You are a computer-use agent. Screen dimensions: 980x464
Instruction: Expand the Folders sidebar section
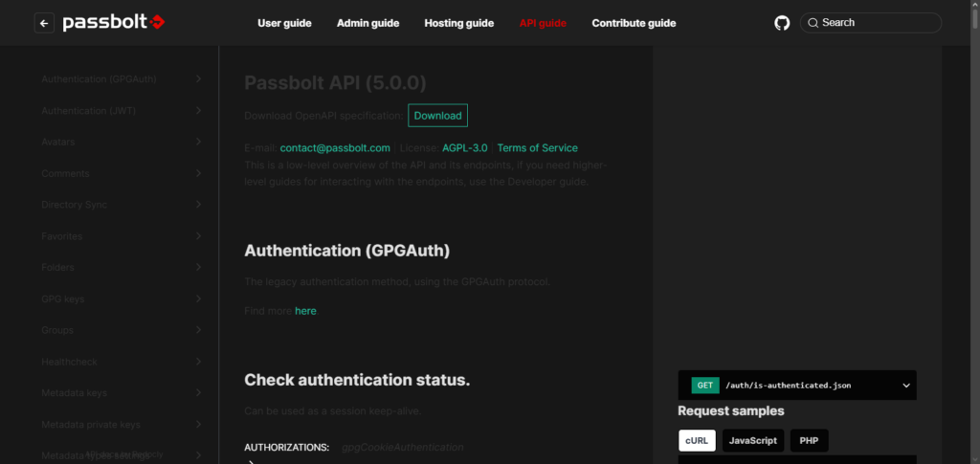coord(122,267)
